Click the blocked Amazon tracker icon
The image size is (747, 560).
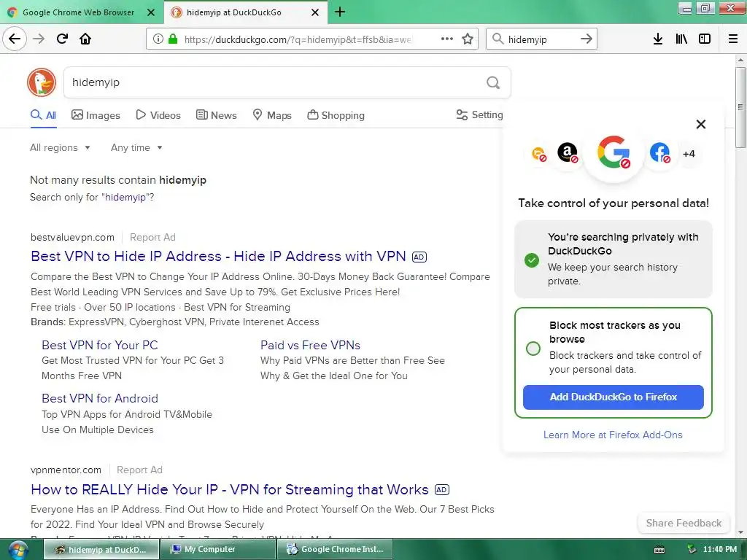[568, 153]
